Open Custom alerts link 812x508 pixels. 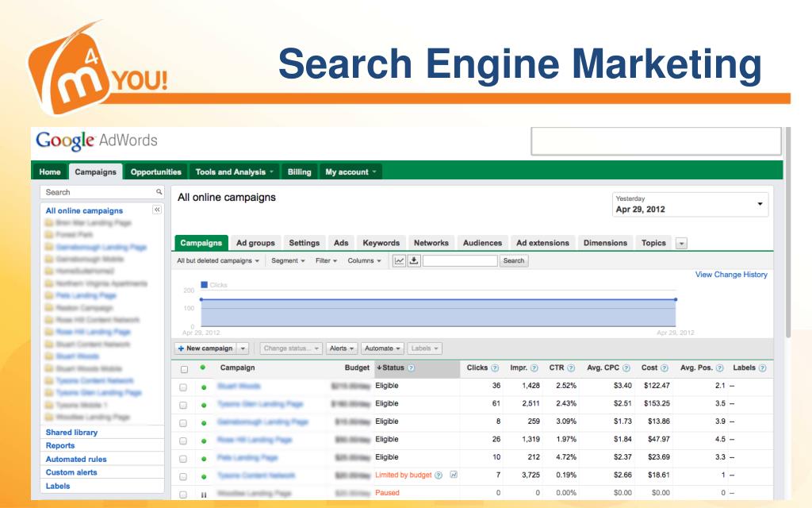[x=71, y=472]
